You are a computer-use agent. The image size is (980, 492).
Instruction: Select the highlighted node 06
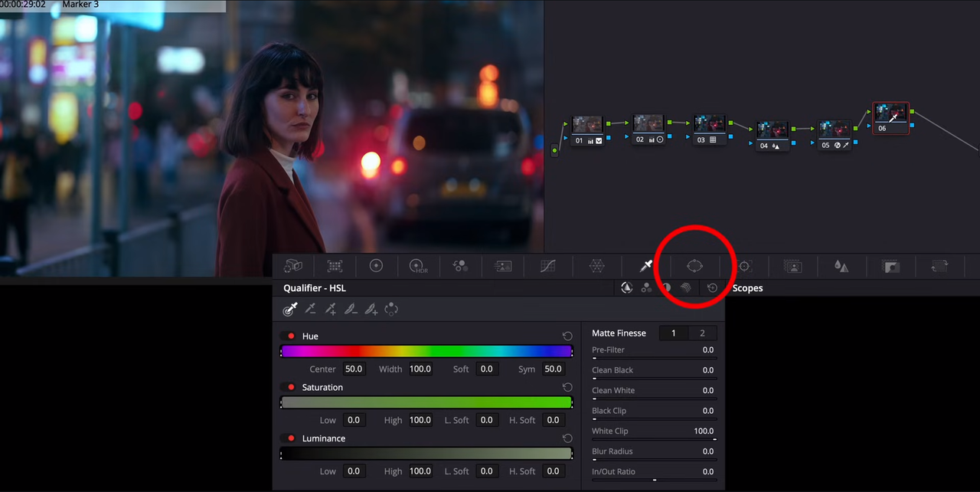(x=891, y=118)
